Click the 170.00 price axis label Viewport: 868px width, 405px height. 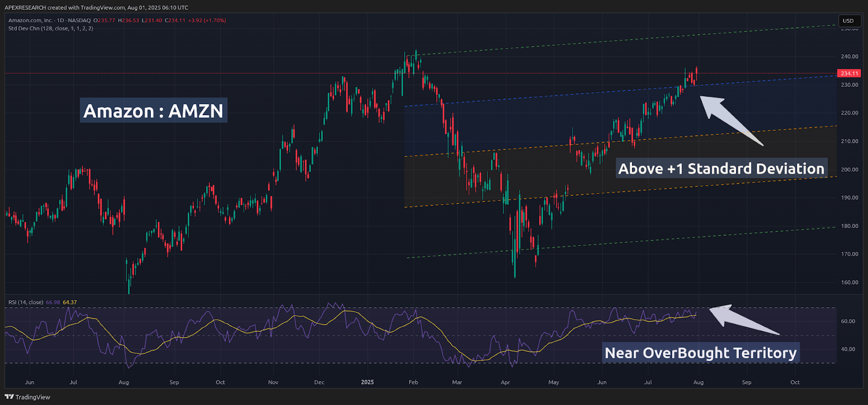point(850,254)
